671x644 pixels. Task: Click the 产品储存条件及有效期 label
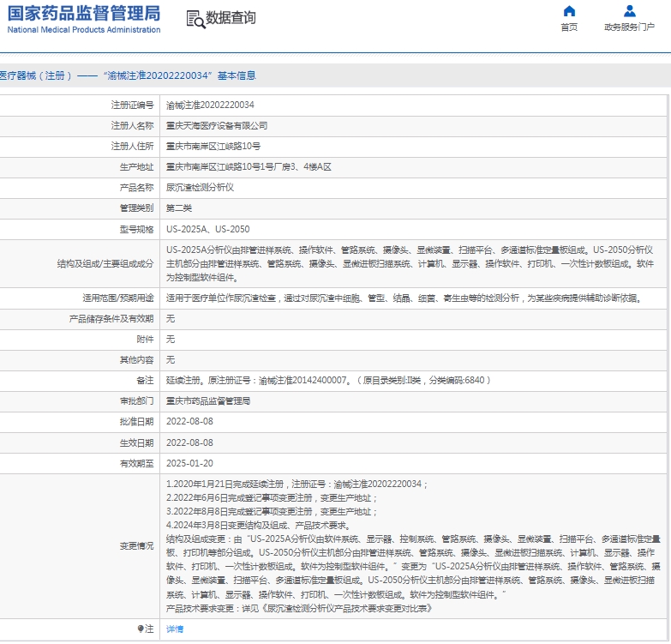tap(111, 319)
